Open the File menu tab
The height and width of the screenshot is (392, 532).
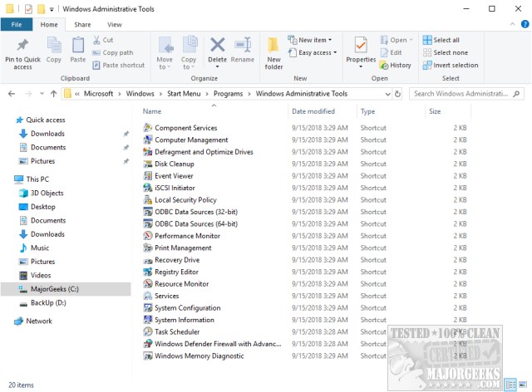[17, 24]
